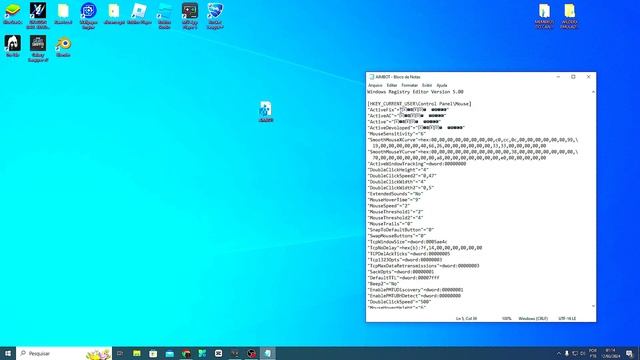640x360 pixels.
Task: Click the "DefaultTTL" dword line
Action: click(x=403, y=278)
